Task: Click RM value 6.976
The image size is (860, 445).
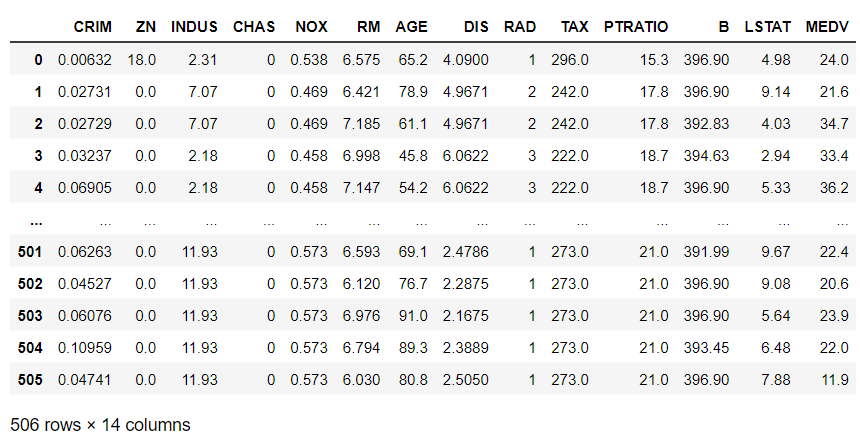Action: (361, 316)
